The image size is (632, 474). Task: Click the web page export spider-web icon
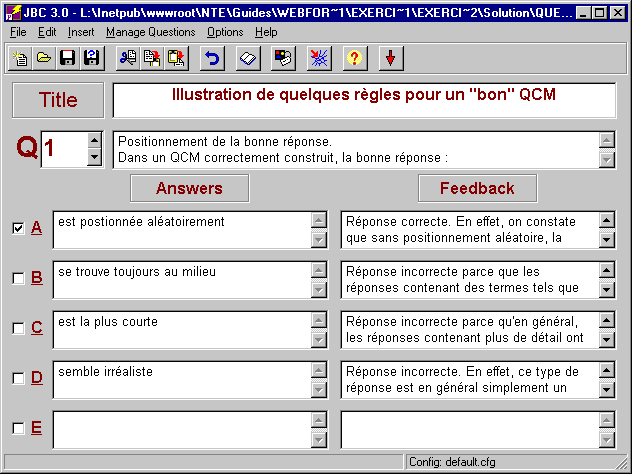(x=317, y=58)
